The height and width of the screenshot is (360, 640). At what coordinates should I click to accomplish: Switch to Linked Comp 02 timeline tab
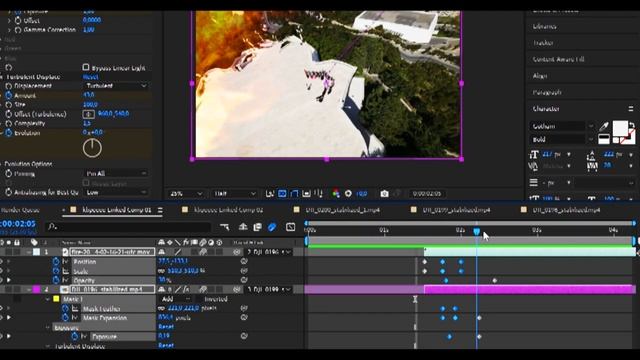228,210
